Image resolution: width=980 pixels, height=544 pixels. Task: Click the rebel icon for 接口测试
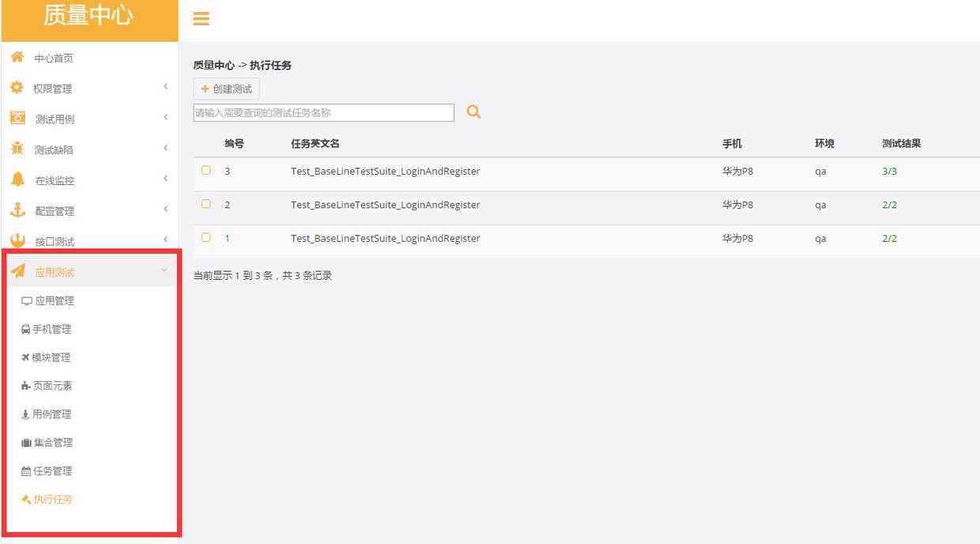point(17,240)
